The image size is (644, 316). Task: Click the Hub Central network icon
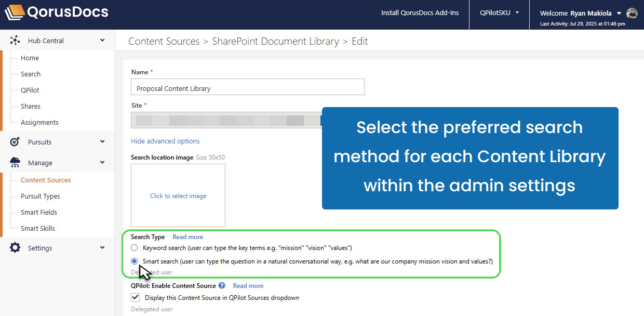tap(16, 40)
